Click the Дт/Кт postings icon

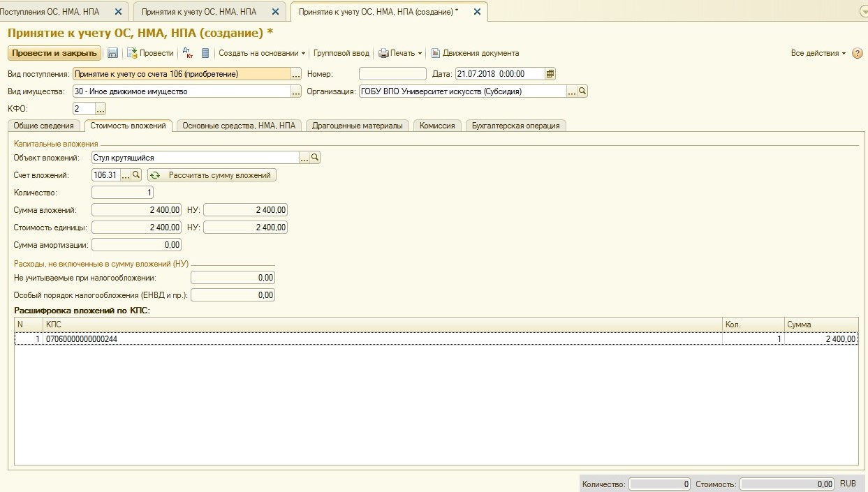[187, 53]
